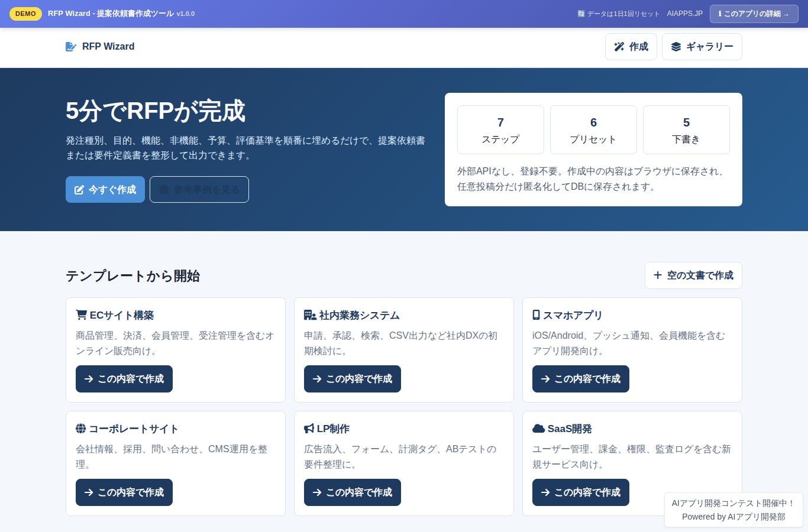808x532 pixels.
Task: Click the SaaS開発 card title
Action: (x=569, y=429)
